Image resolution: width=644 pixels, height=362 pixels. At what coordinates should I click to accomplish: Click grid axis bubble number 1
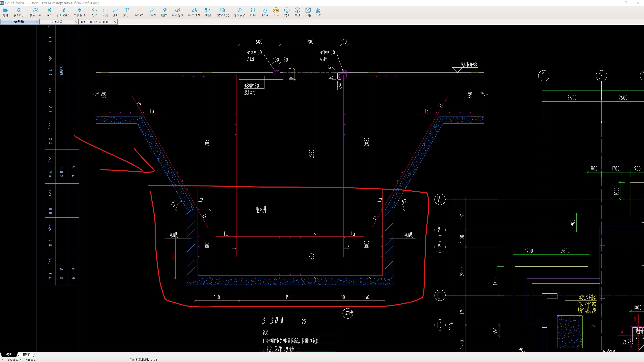click(544, 76)
